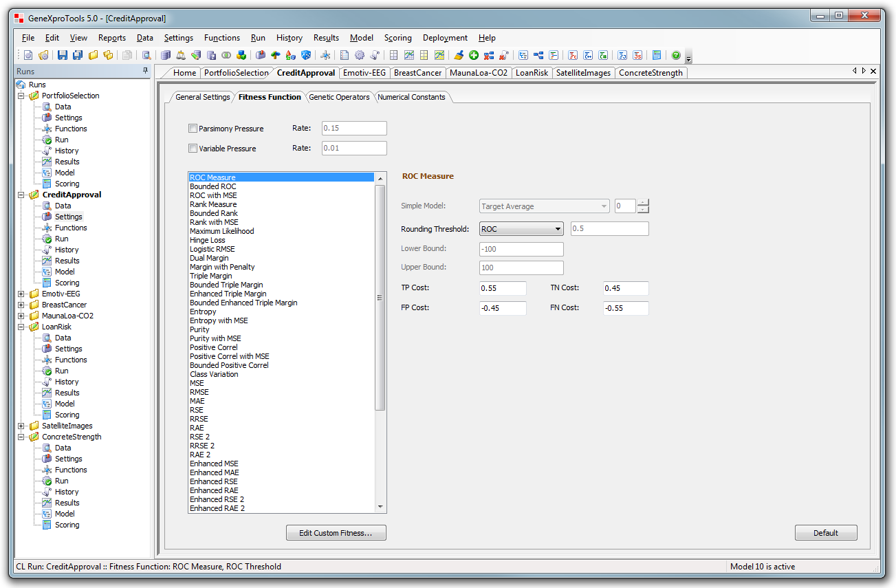The width and height of the screenshot is (896, 588).
Task: Open Results under CreditApproval in the tree
Action: point(67,261)
